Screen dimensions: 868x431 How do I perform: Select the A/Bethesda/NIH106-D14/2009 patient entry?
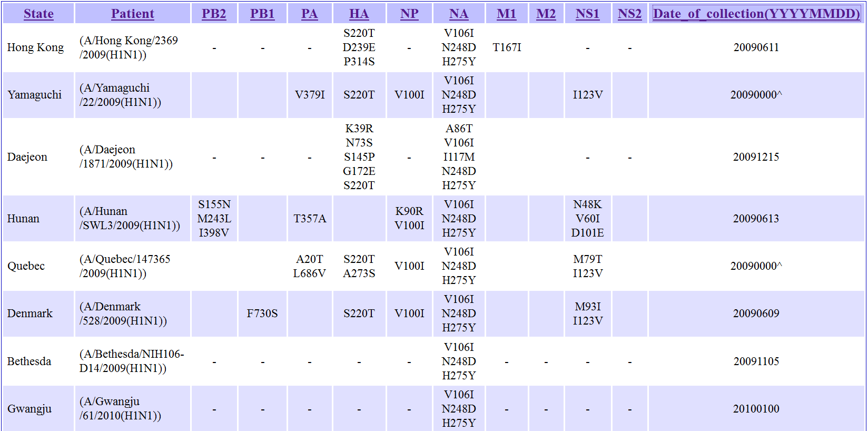pyautogui.click(x=132, y=361)
